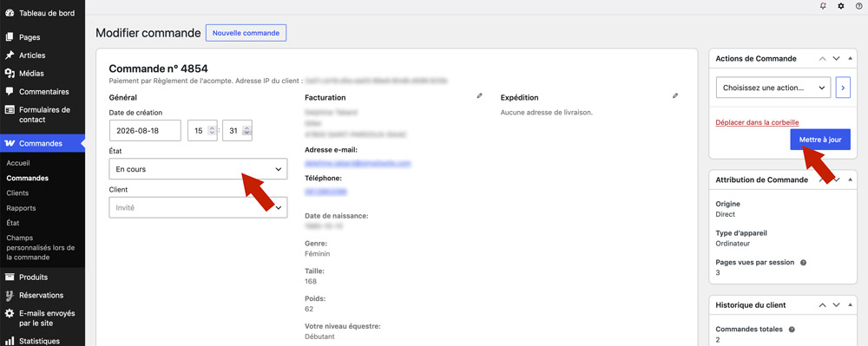Open Accueil in Commandes submenu
The image size is (868, 346).
(x=18, y=164)
